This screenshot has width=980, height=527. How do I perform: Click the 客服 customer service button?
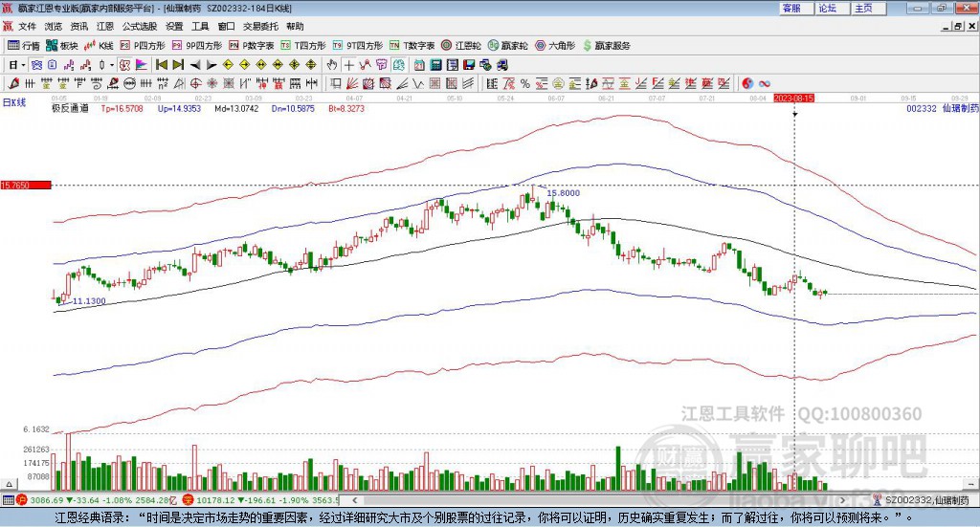pyautogui.click(x=791, y=8)
